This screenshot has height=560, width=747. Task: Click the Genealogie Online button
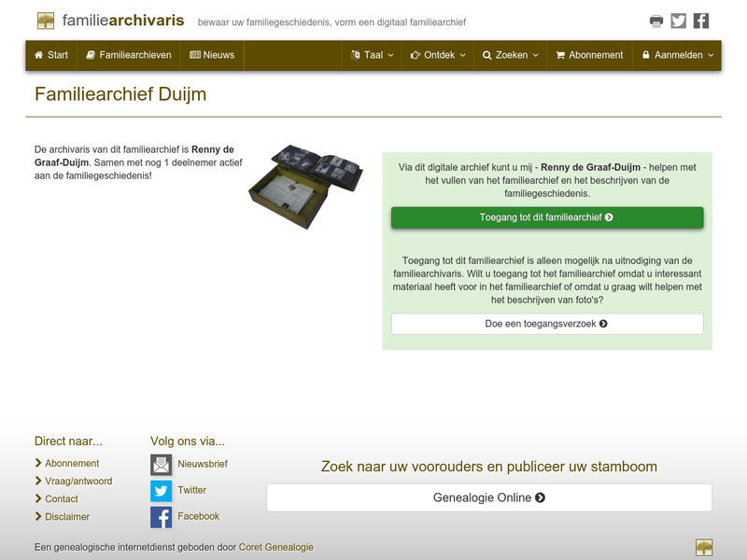[x=488, y=497]
